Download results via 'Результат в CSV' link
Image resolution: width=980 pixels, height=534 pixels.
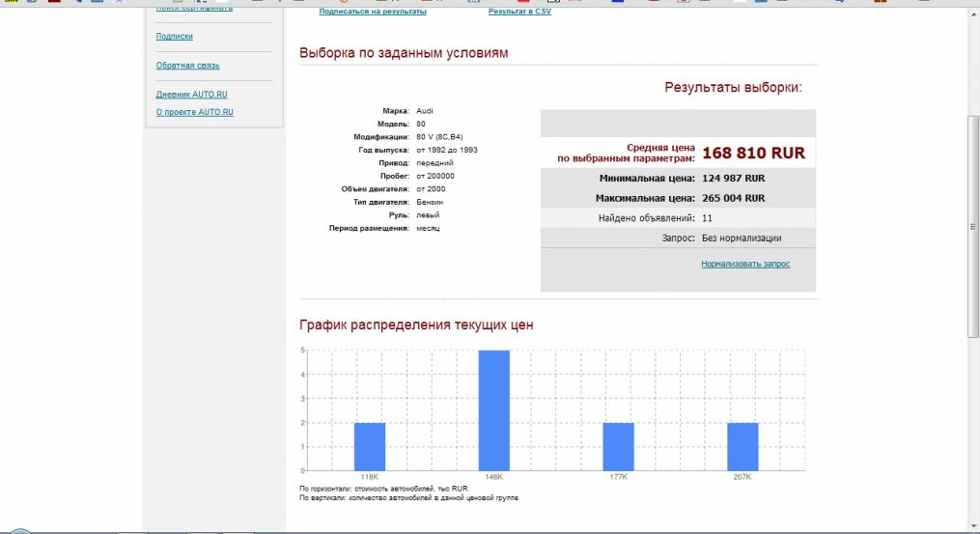tap(519, 12)
